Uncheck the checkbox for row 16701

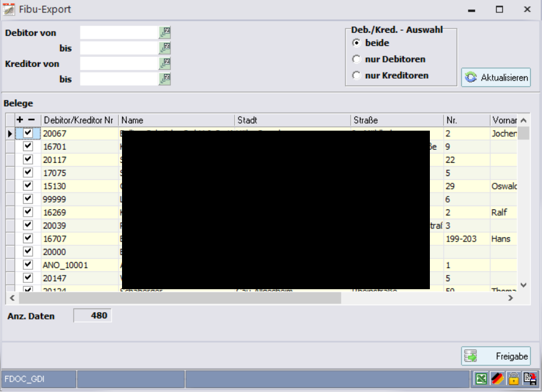coord(28,147)
